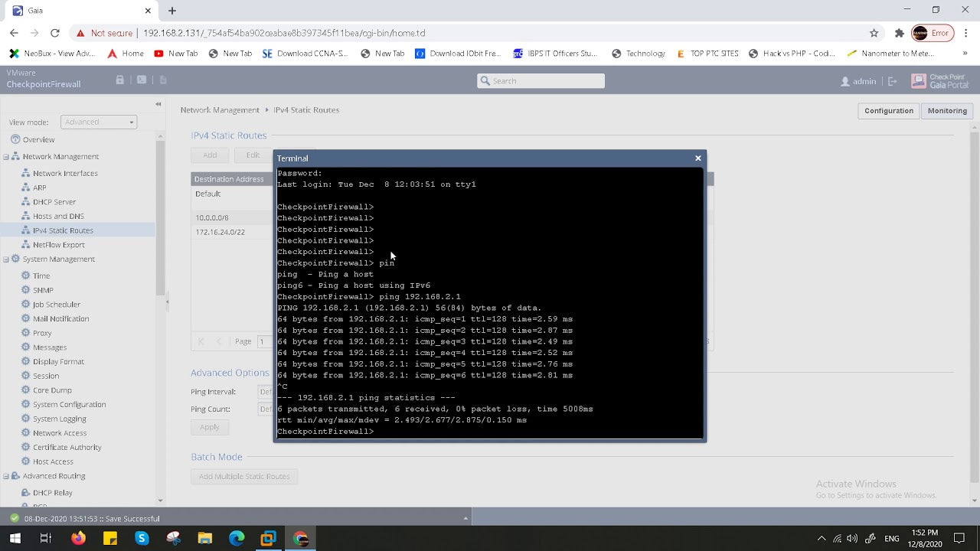Viewport: 980px width, 551px height.
Task: Show more bookmarks with the chevron
Action: 965,54
